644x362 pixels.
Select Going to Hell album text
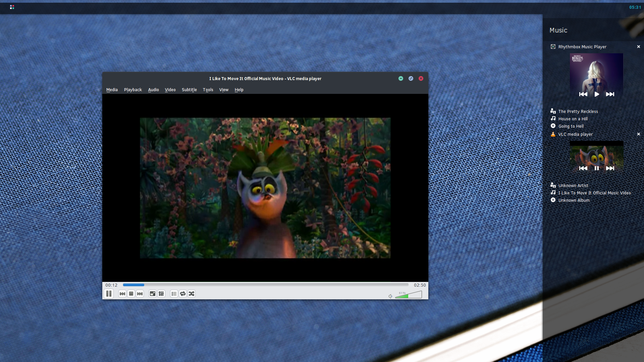571,126
